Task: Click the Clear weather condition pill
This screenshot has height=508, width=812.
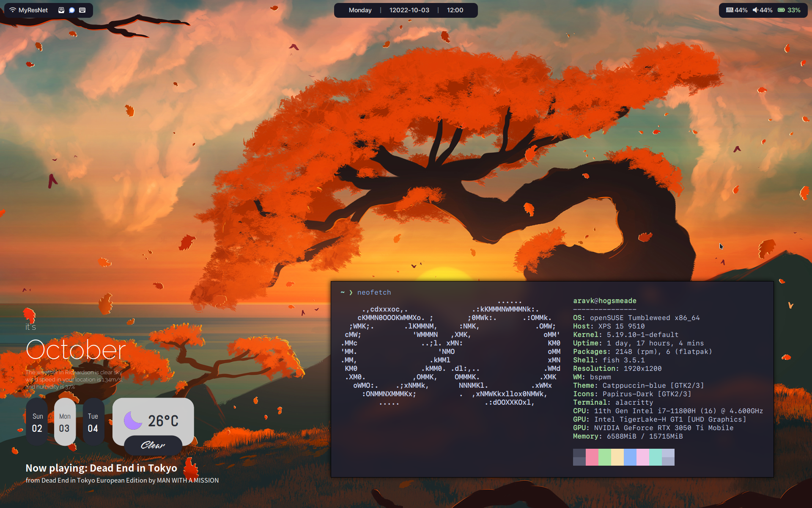Action: [x=153, y=445]
